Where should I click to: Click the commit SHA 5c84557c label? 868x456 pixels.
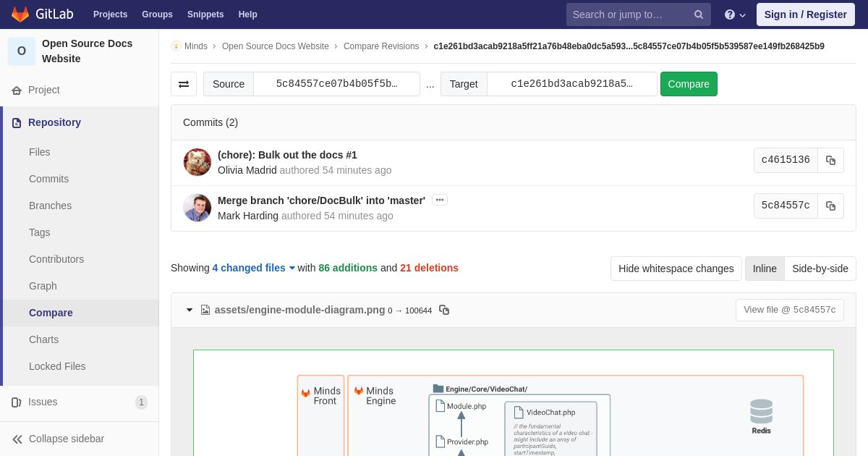786,206
